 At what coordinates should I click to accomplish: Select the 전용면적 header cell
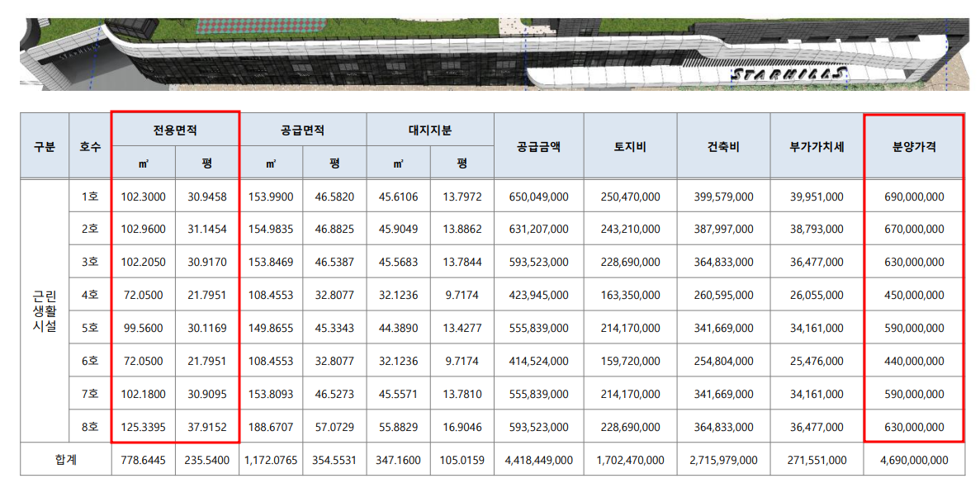175,130
